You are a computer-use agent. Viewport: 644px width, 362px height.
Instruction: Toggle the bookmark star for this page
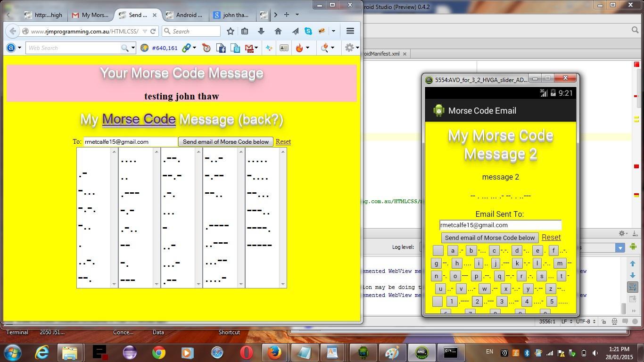click(x=230, y=31)
